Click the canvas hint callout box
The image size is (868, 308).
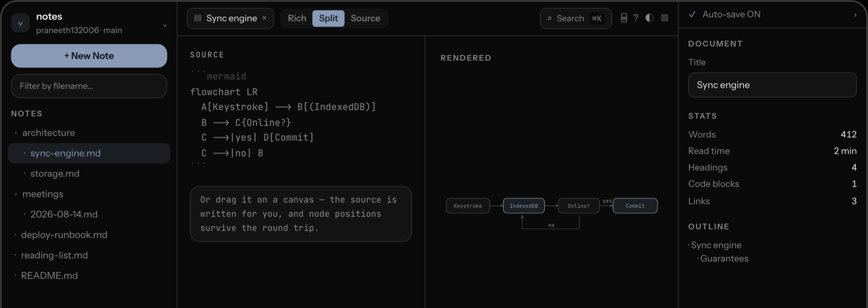pos(301,214)
